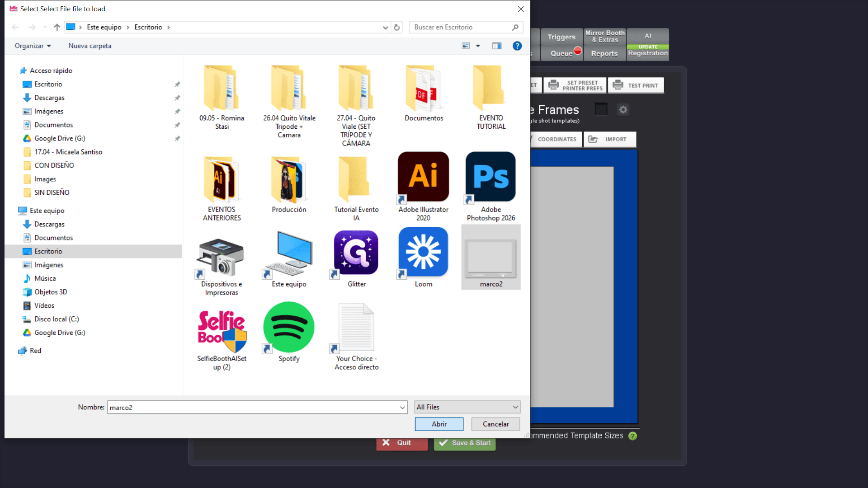Expand the address bar path dropdown
The width and height of the screenshot is (868, 488).
click(385, 27)
